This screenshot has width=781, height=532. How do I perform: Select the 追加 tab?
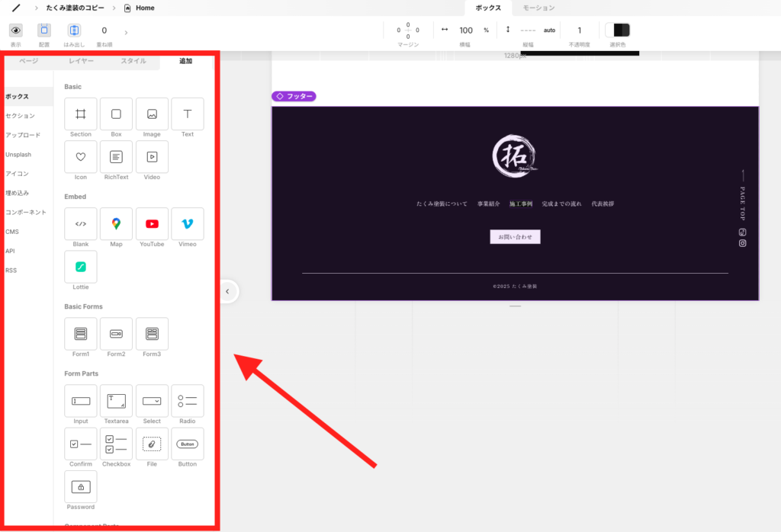tap(186, 61)
